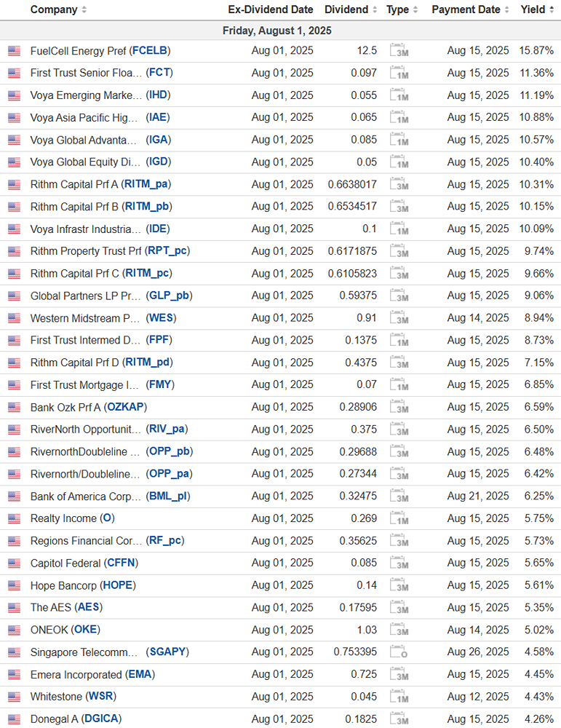
Task: Click the quarterly payout icon for FuelCell Energy
Action: coord(398,51)
